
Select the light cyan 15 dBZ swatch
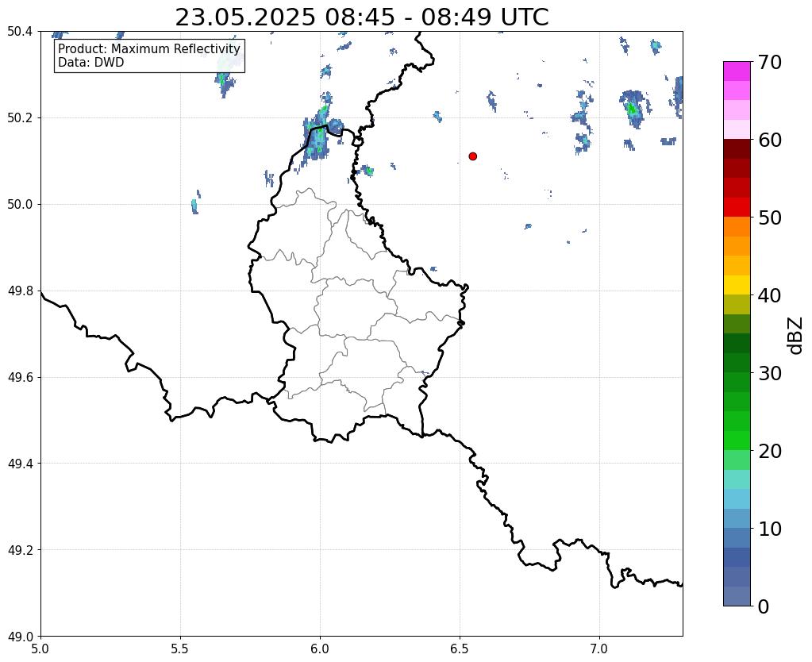737,479
